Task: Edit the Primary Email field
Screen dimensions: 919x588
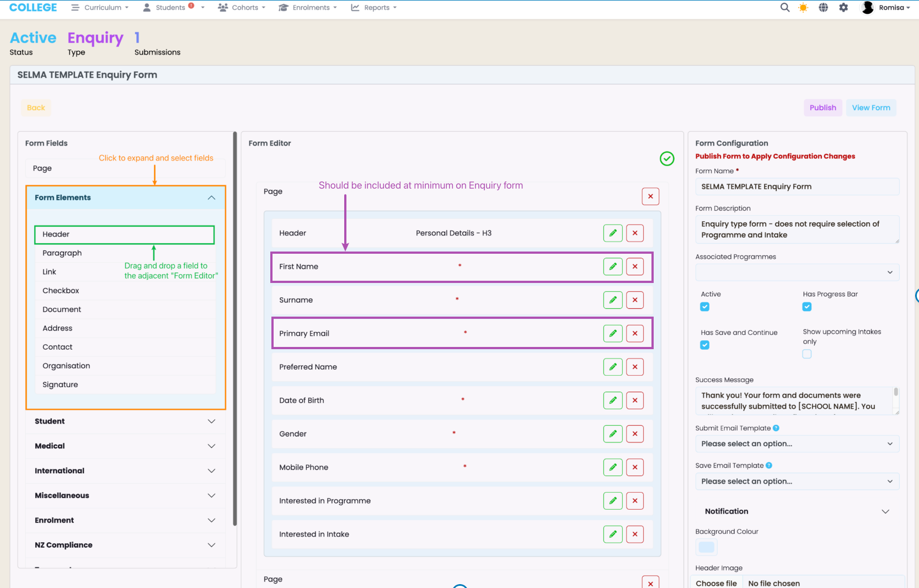Action: [612, 334]
